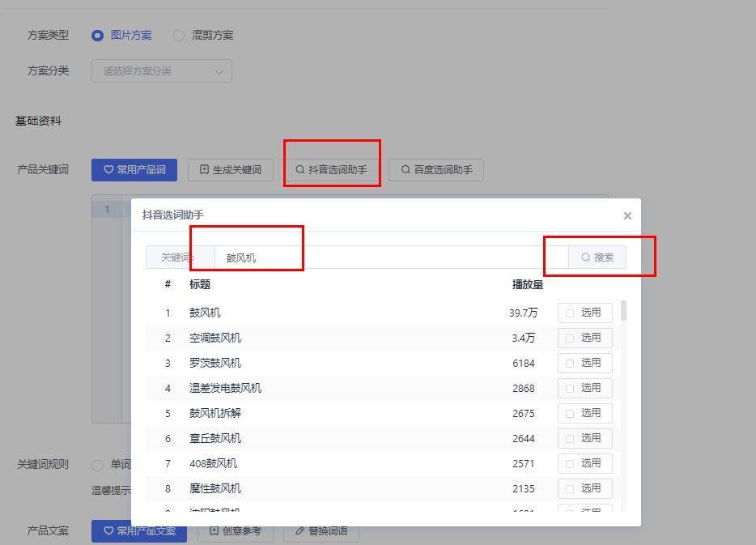Click the heart icon on 常用产品词
Viewport: 756px width, 545px height.
[x=108, y=170]
